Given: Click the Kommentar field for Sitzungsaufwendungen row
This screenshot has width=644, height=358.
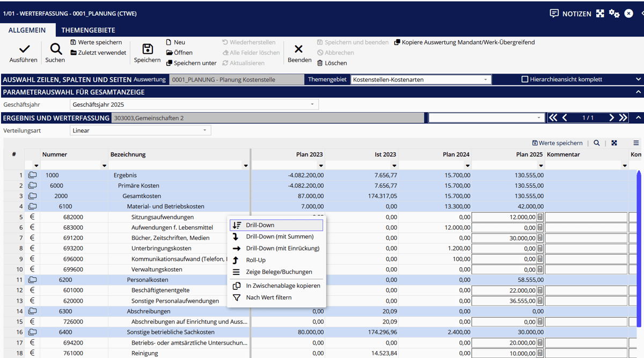Looking at the screenshot, I should click(586, 217).
